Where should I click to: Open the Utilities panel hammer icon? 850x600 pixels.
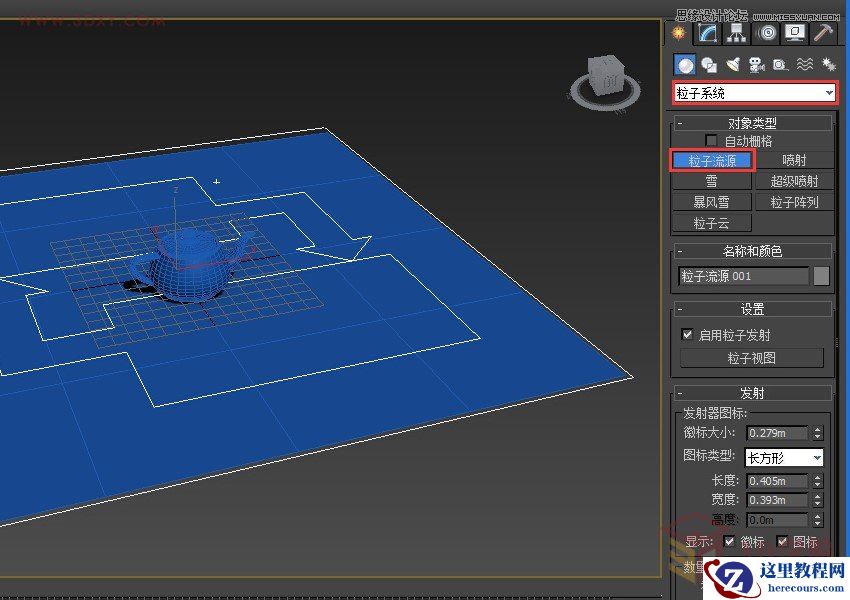point(823,33)
